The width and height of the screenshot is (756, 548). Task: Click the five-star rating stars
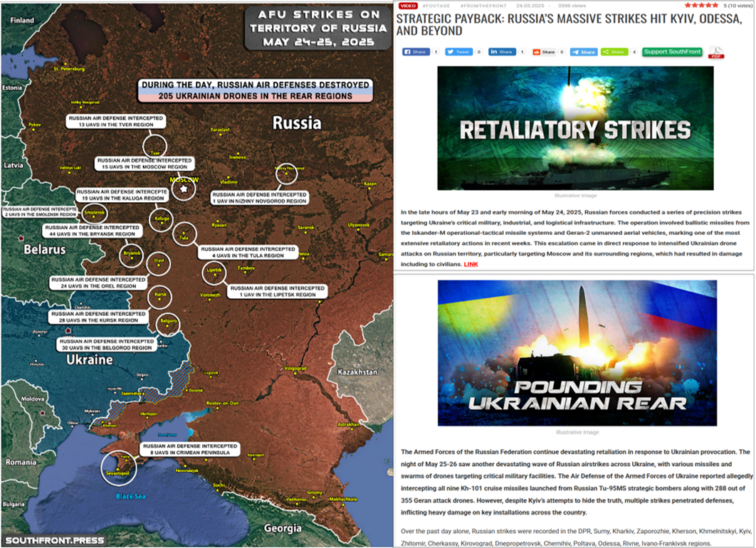[701, 5]
